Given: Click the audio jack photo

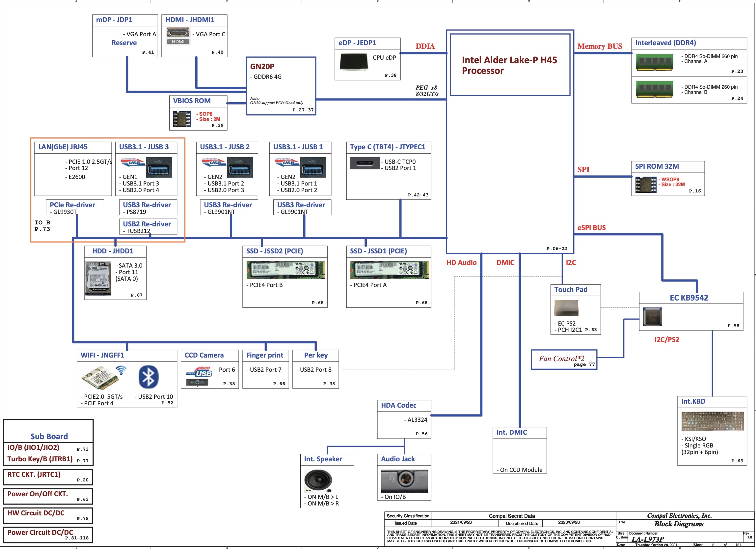Looking at the screenshot, I should (x=404, y=481).
